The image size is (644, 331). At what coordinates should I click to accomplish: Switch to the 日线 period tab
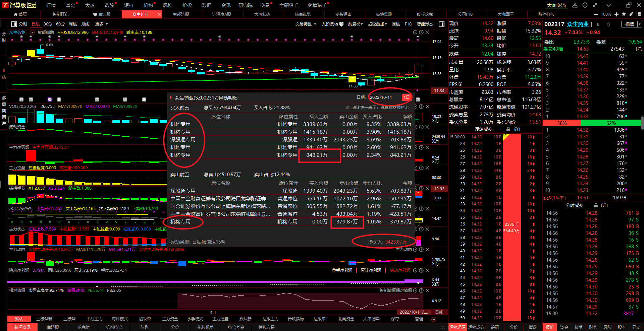36,24
